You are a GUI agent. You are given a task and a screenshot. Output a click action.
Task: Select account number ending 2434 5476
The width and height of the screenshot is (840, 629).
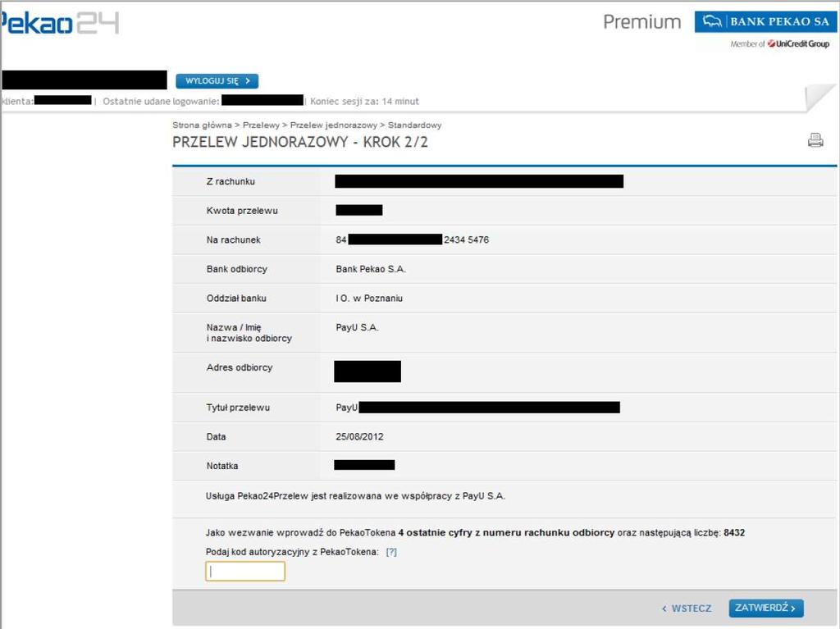click(412, 240)
